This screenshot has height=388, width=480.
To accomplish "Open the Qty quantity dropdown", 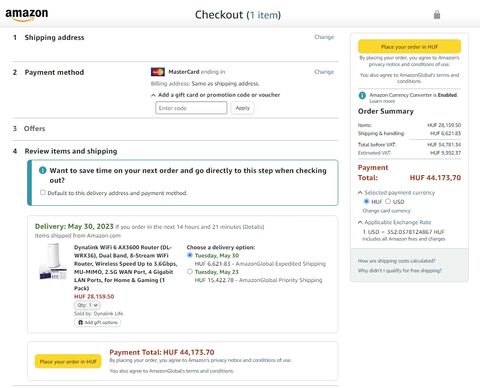I will tap(87, 305).
